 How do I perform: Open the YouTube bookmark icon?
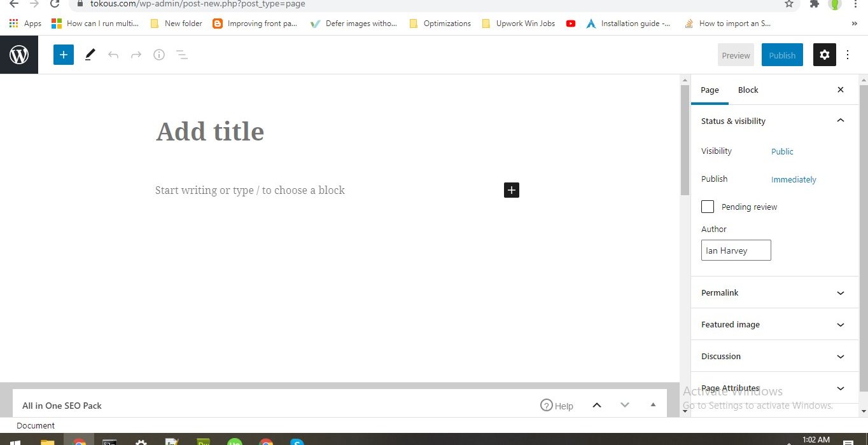coord(571,24)
